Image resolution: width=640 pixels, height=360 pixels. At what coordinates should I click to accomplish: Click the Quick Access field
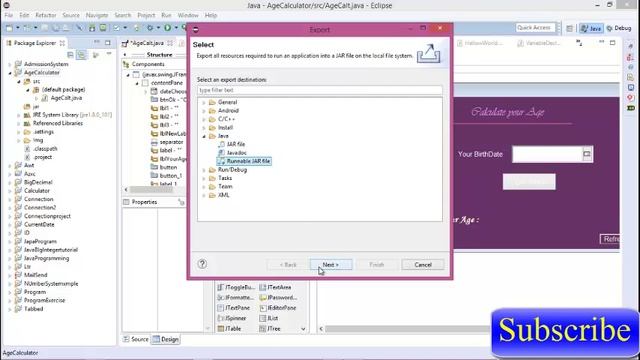click(x=536, y=28)
